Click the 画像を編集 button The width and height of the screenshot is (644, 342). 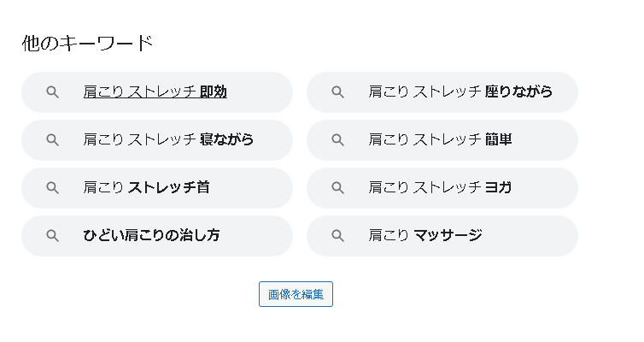pyautogui.click(x=296, y=294)
